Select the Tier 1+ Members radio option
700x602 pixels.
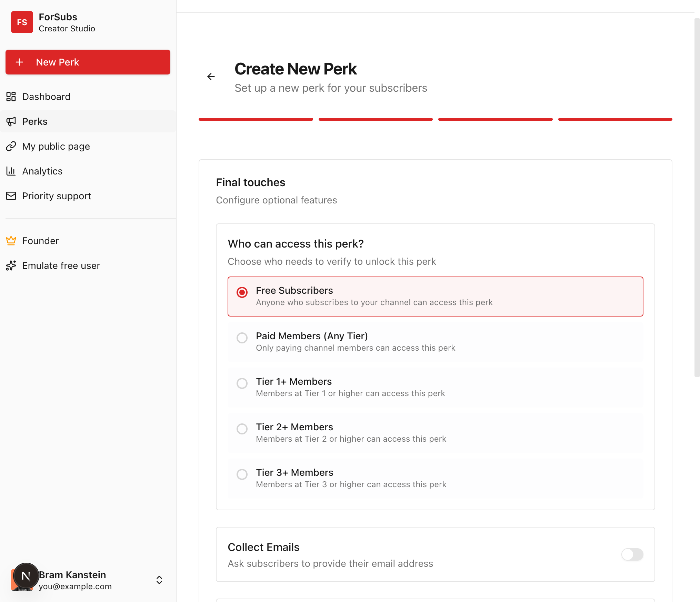pos(242,383)
